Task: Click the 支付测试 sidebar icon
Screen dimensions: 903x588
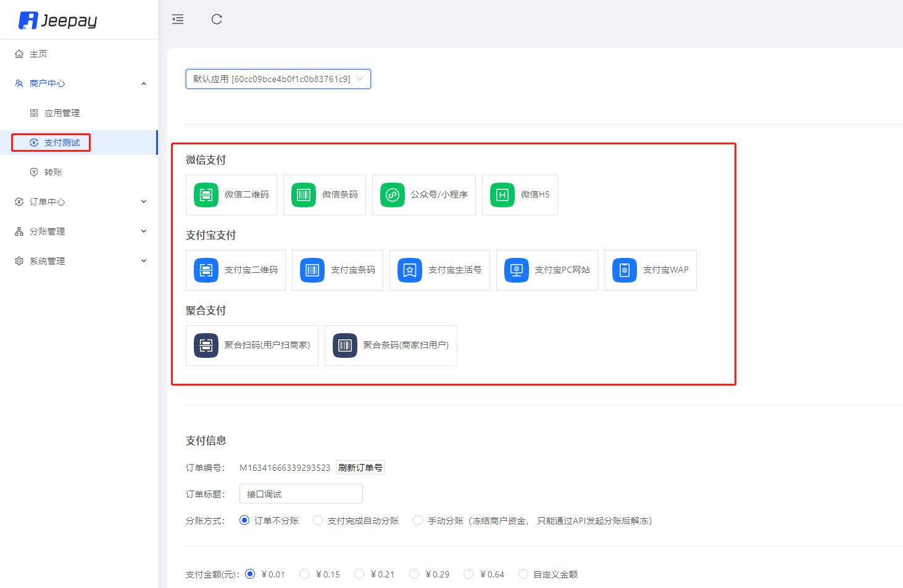Action: pos(34,143)
